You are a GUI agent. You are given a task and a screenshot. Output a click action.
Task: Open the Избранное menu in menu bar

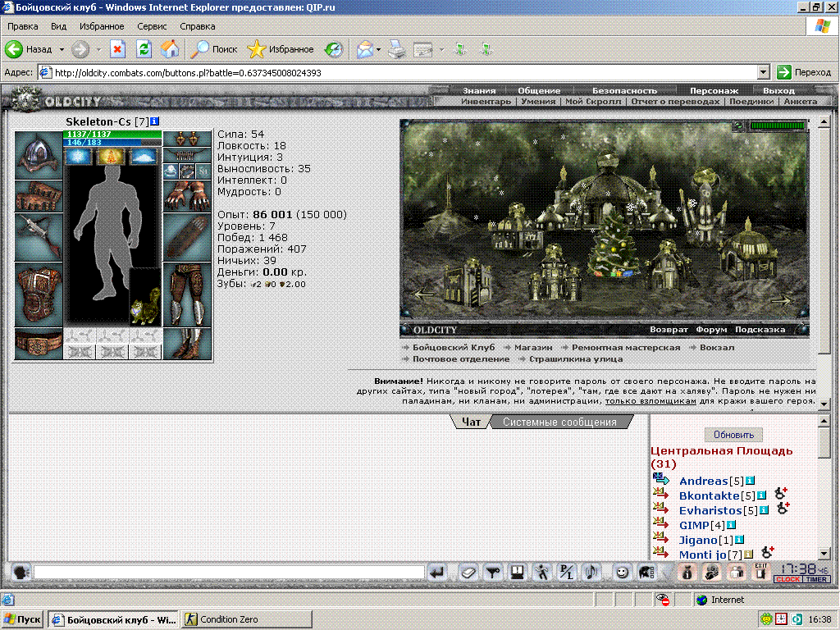[102, 26]
